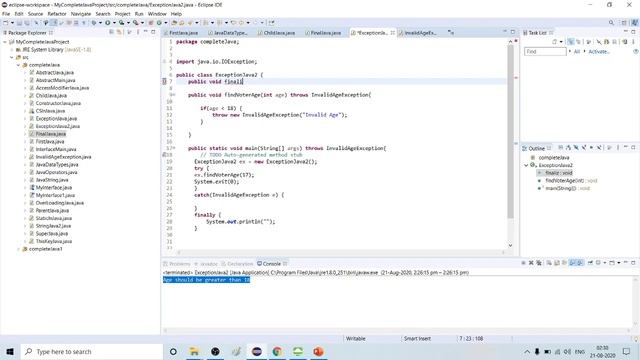Screen dimensions: 640x360
Task: Select FinalJava.java in Package Explorer
Action: pos(50,134)
